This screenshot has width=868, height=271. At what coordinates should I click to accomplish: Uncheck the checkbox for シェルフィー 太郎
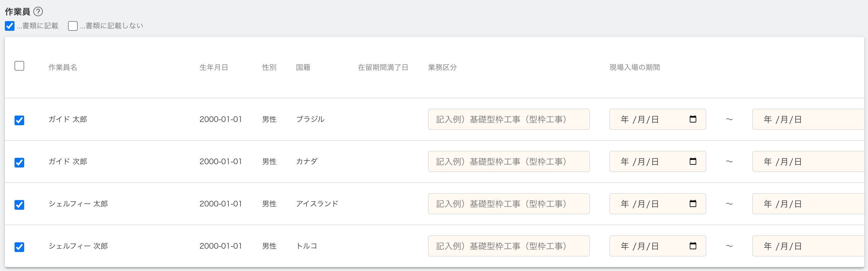20,205
